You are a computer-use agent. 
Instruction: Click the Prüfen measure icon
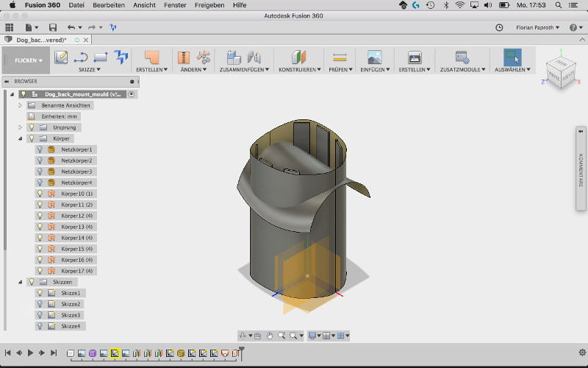[339, 57]
